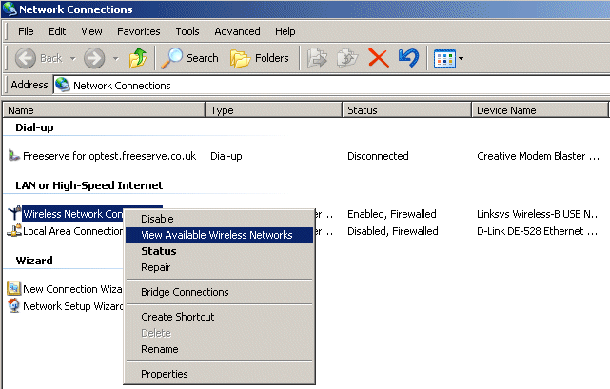Screen dimensions: 610x389
Task: Click the Move To toolbar icon
Action: coord(317,58)
